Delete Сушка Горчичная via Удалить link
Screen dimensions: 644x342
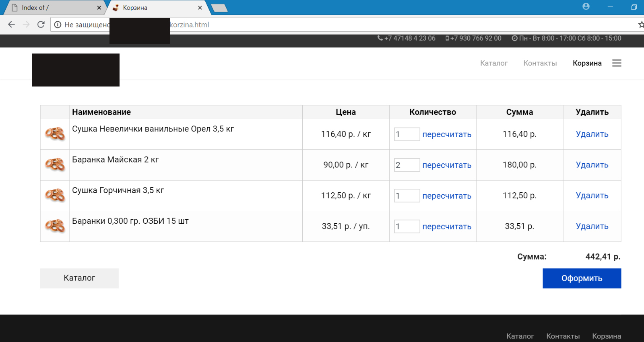592,196
